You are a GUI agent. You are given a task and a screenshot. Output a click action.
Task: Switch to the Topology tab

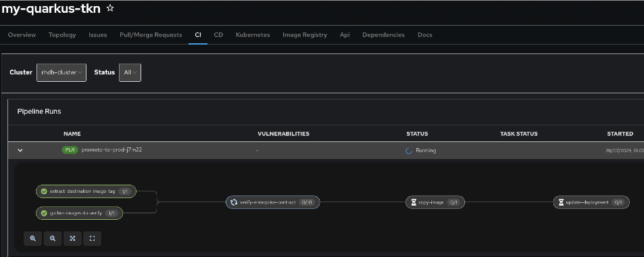62,35
